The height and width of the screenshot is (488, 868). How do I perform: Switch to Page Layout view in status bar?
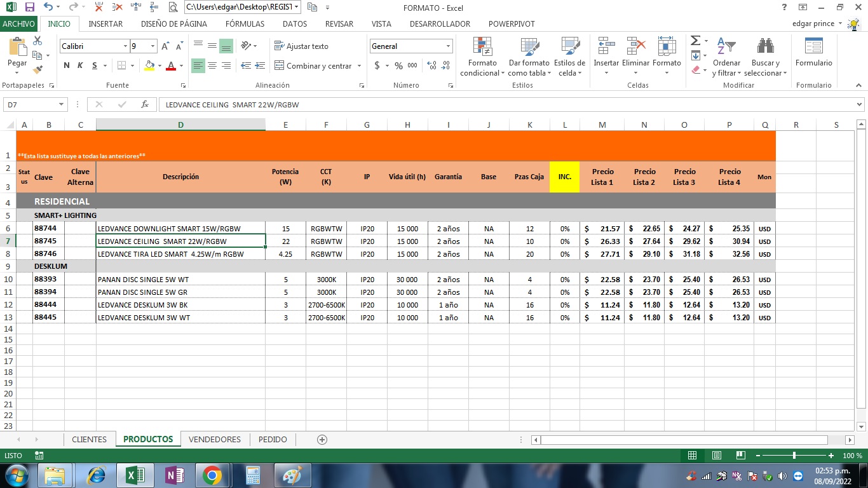tap(716, 456)
